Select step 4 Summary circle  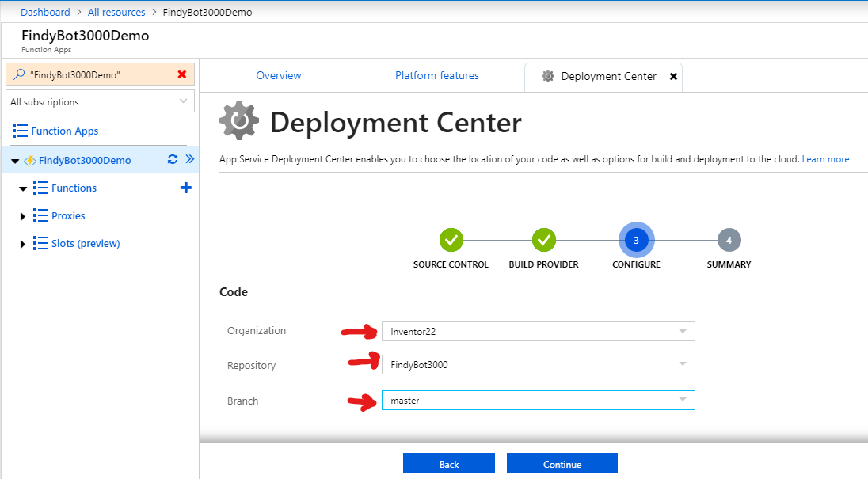(729, 240)
